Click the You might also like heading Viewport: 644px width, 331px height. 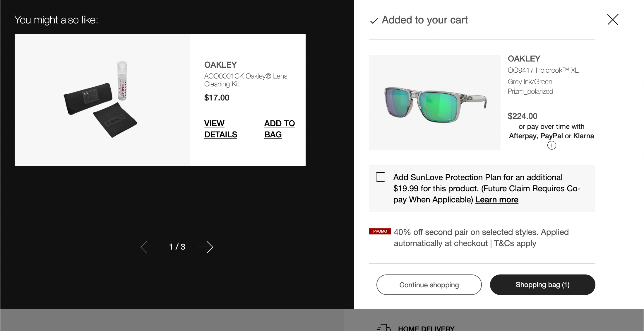pyautogui.click(x=56, y=20)
